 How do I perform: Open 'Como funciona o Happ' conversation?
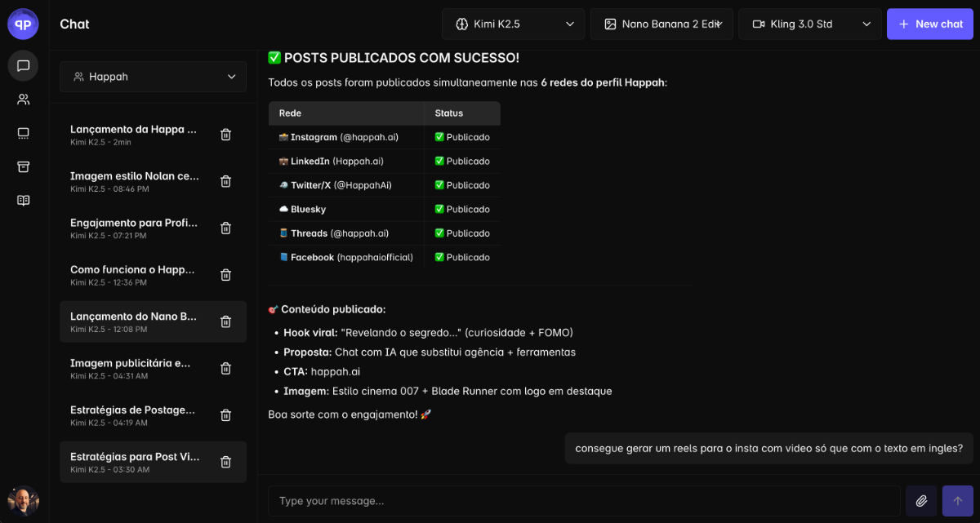[133, 275]
